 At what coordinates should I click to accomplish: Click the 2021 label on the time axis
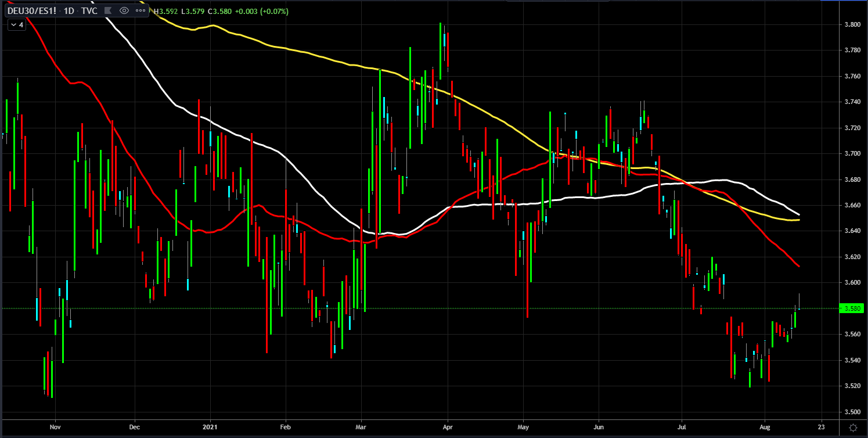coord(210,427)
